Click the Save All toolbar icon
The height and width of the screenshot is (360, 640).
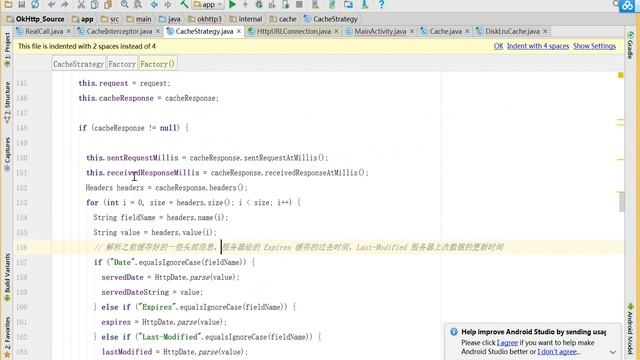(22, 4)
